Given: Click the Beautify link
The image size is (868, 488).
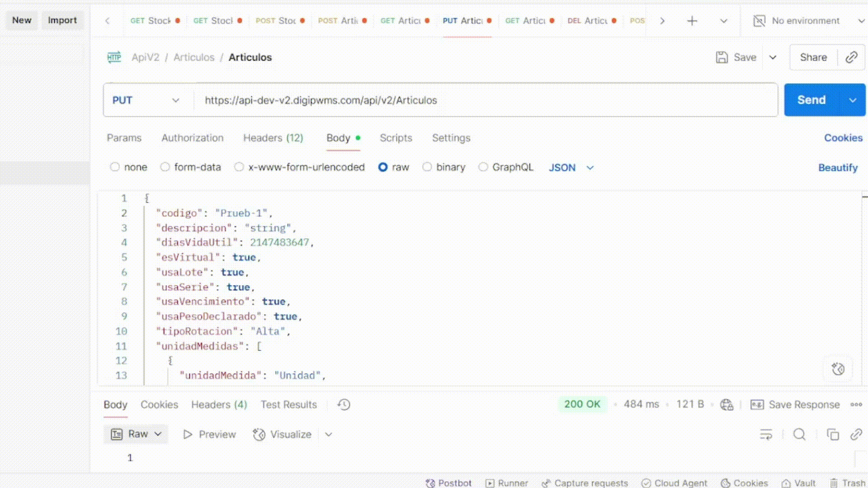Looking at the screenshot, I should coord(837,168).
